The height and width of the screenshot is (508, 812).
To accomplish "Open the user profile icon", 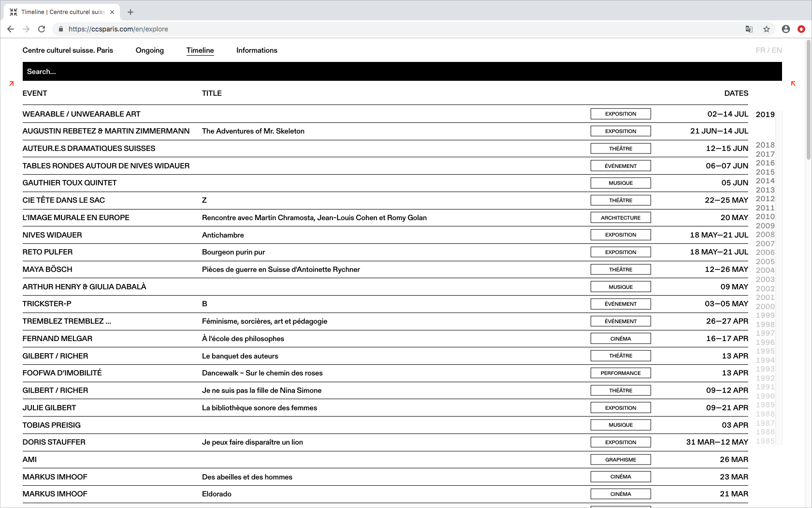I will pos(786,29).
